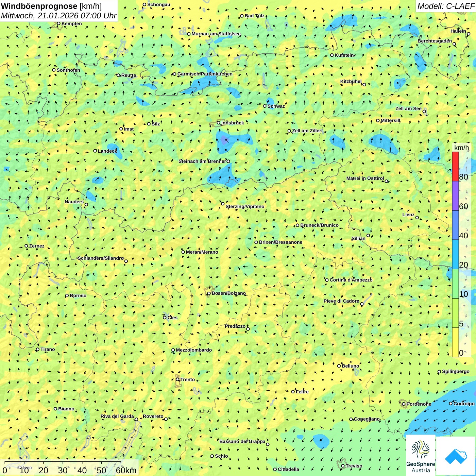Viewport: 476px width, 476px height.
Task: Click the Hallein town label
Action: [x=458, y=31]
